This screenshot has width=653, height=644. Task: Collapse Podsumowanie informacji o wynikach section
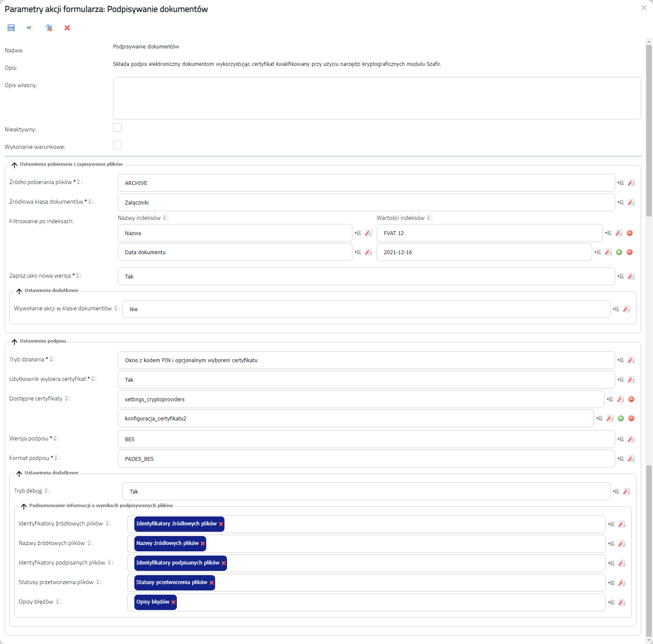tap(24, 506)
